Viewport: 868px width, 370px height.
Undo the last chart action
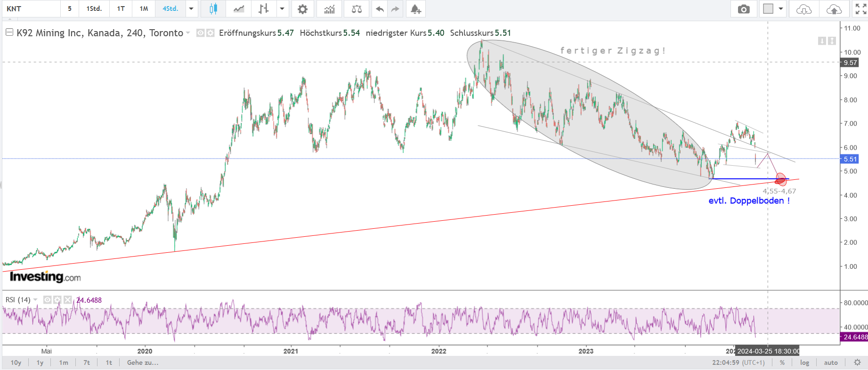(x=380, y=9)
